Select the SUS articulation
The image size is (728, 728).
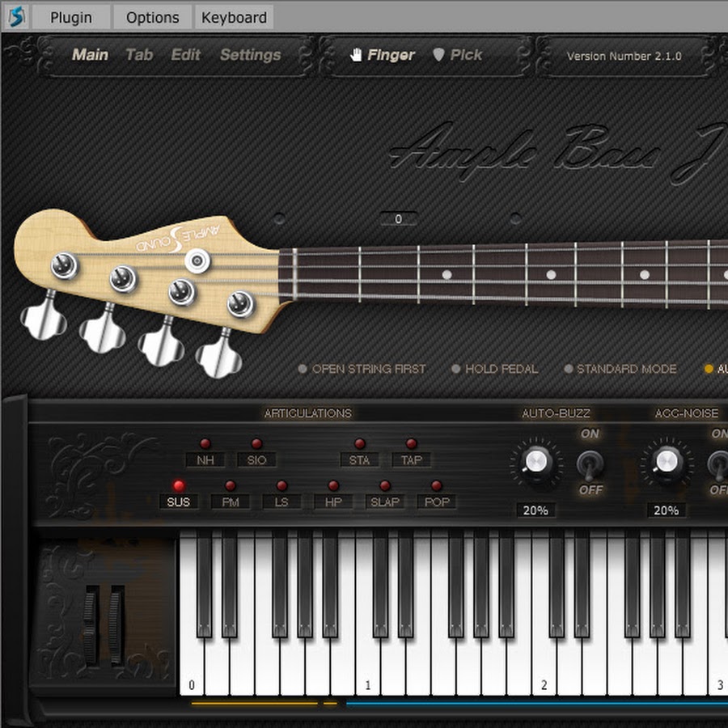(x=179, y=502)
